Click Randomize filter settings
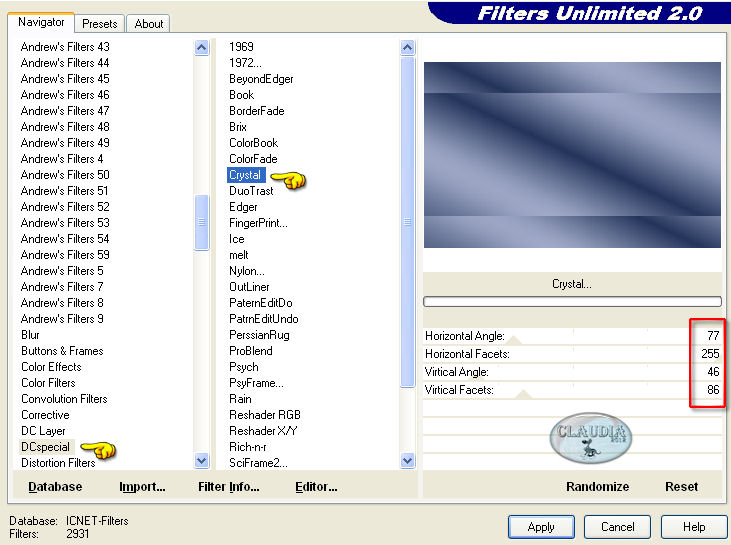 point(597,487)
